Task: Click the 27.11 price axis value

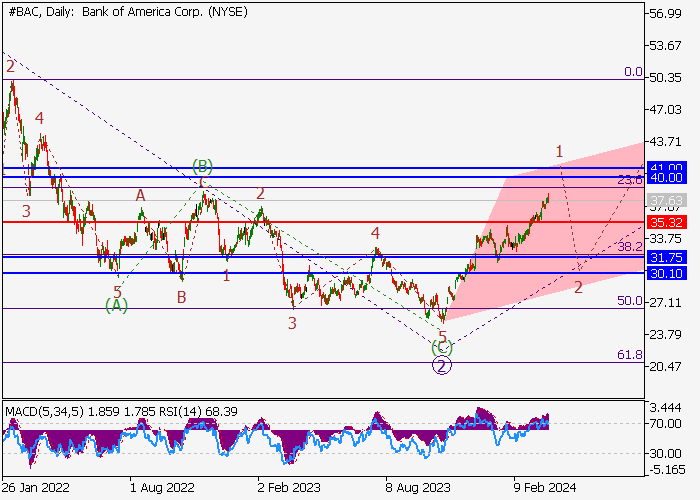Action: point(666,303)
